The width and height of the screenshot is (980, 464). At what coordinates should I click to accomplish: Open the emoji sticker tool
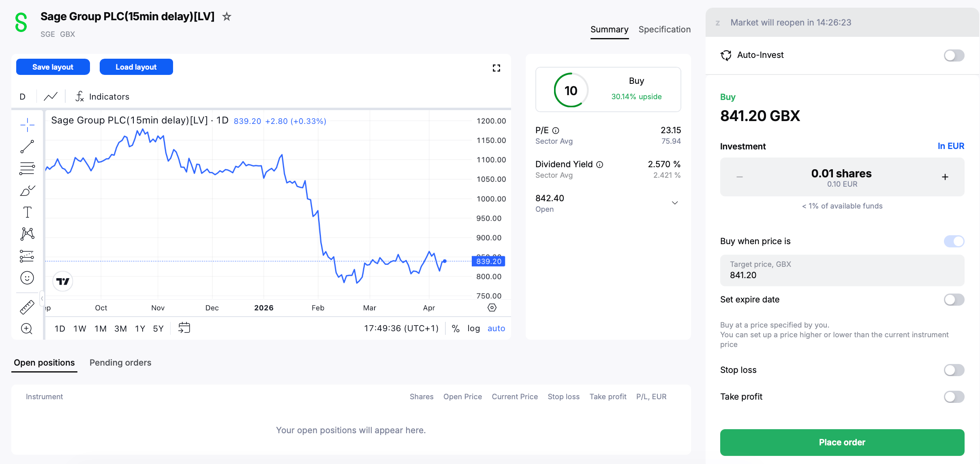pos(27,278)
